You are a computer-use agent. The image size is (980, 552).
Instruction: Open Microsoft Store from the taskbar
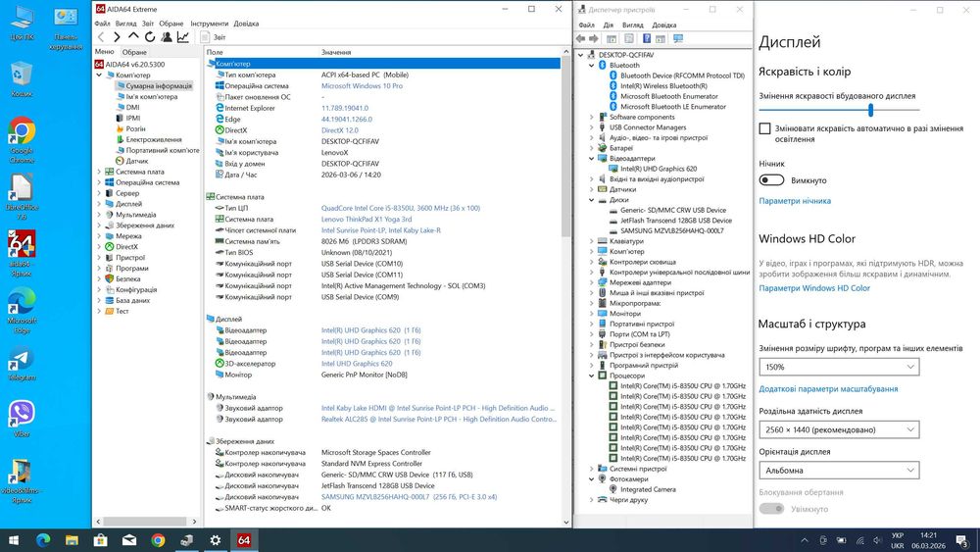click(x=101, y=540)
